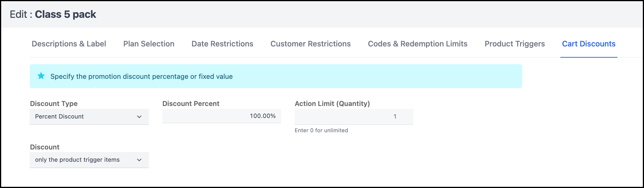Open the Descriptions & Label tab
Viewport: 644px width, 188px height.
pyautogui.click(x=69, y=44)
